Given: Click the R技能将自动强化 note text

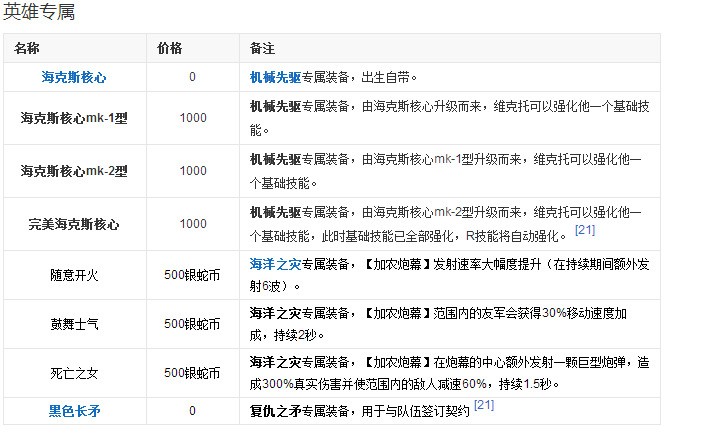Looking at the screenshot, I should click(x=516, y=236).
